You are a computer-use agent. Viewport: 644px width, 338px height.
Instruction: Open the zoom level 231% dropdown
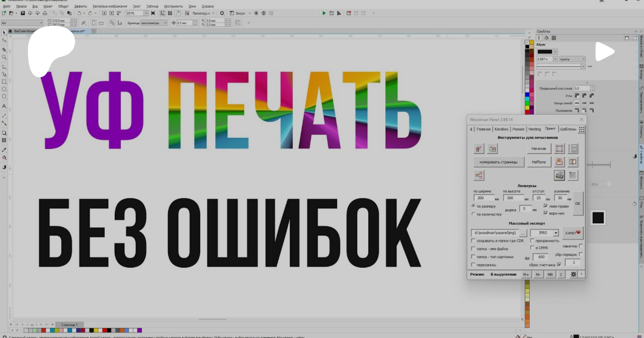[x=146, y=13]
